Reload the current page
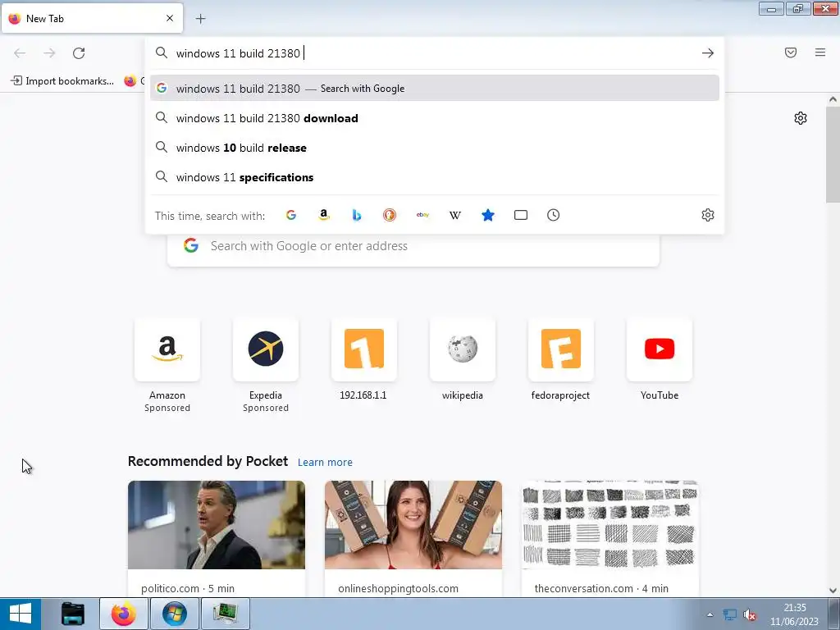This screenshot has height=630, width=840. pos(79,53)
